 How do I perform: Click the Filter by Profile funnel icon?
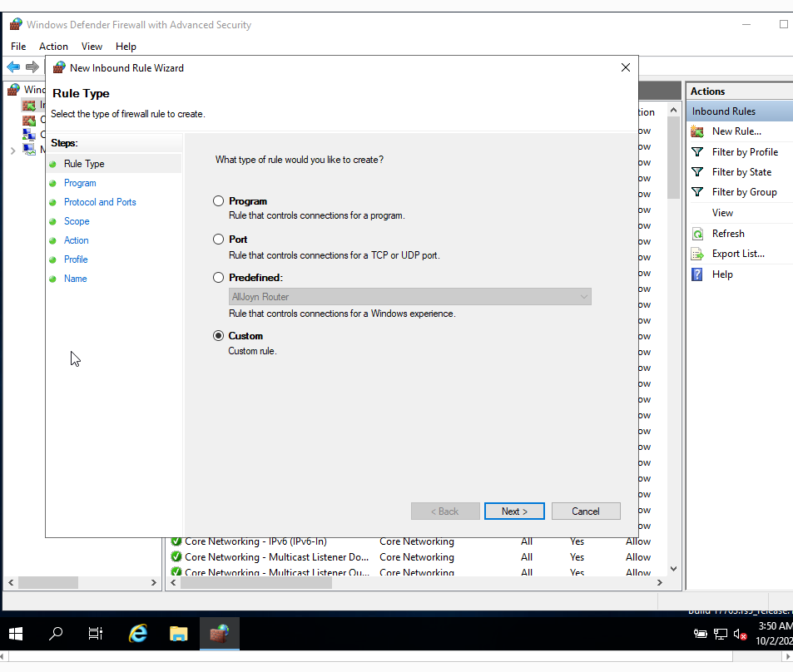point(697,152)
